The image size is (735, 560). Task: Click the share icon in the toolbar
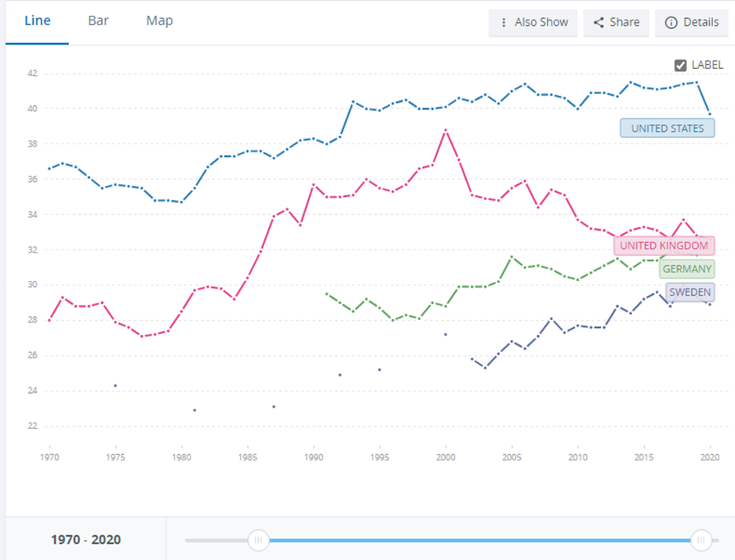point(599,23)
